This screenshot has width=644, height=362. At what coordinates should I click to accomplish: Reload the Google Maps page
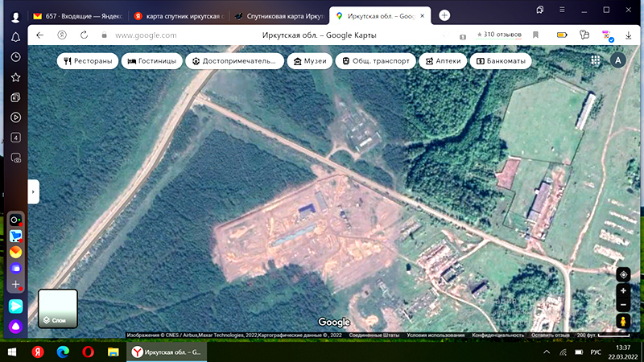(x=85, y=35)
